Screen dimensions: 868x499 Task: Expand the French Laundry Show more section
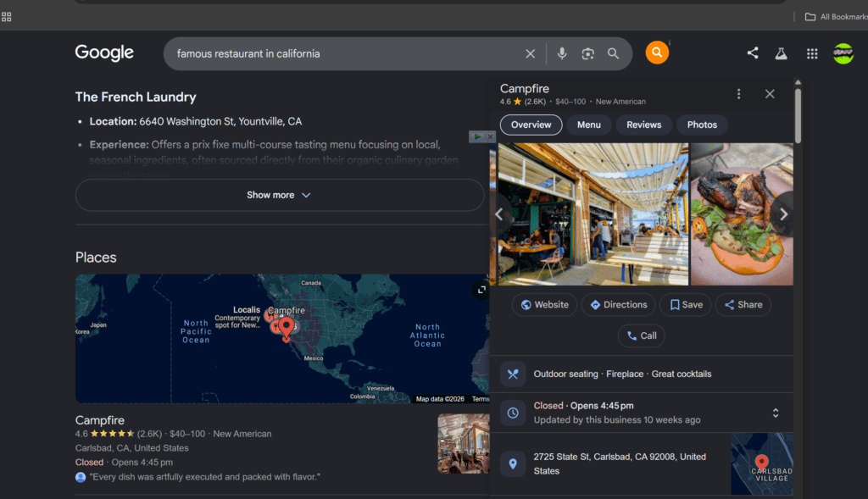tap(280, 196)
